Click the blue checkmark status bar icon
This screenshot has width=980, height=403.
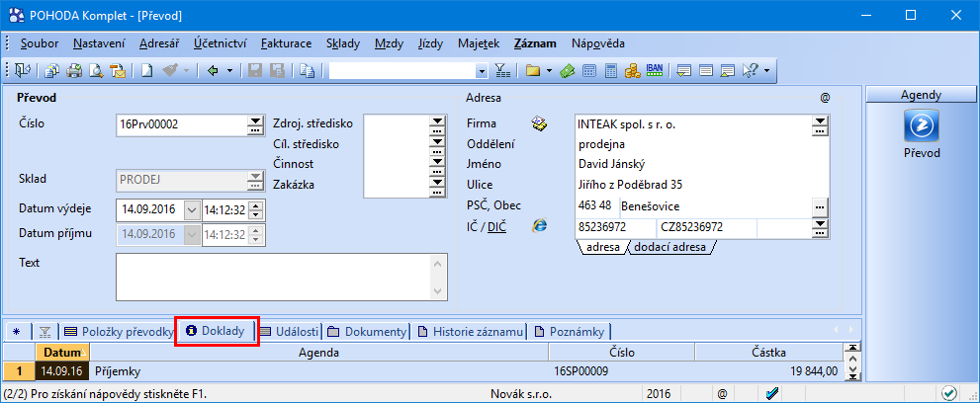point(771,394)
